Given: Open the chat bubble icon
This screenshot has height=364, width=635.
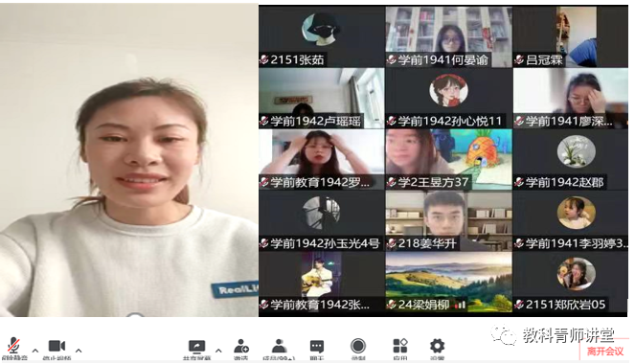Looking at the screenshot, I should (317, 347).
